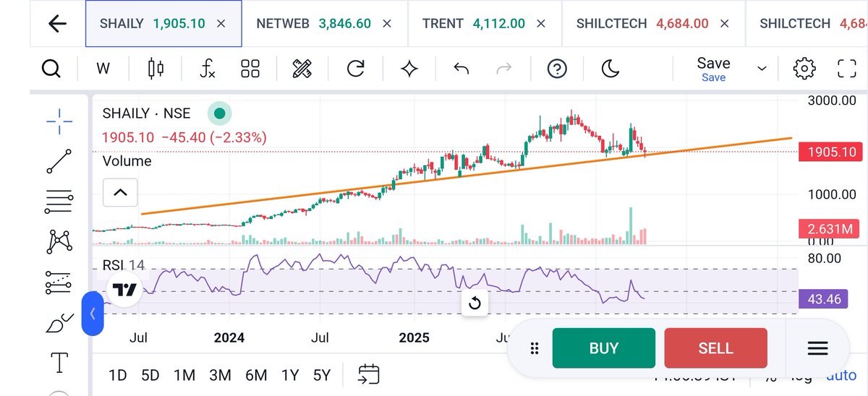
Task: Click the Volume indicator label
Action: [127, 161]
